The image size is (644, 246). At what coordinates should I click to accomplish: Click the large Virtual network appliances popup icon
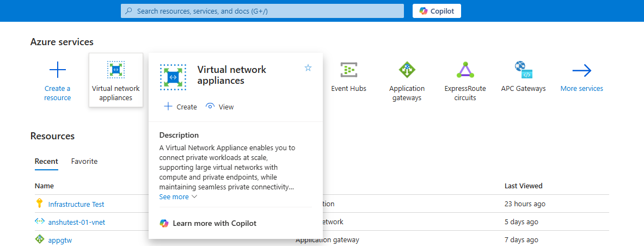point(173,77)
